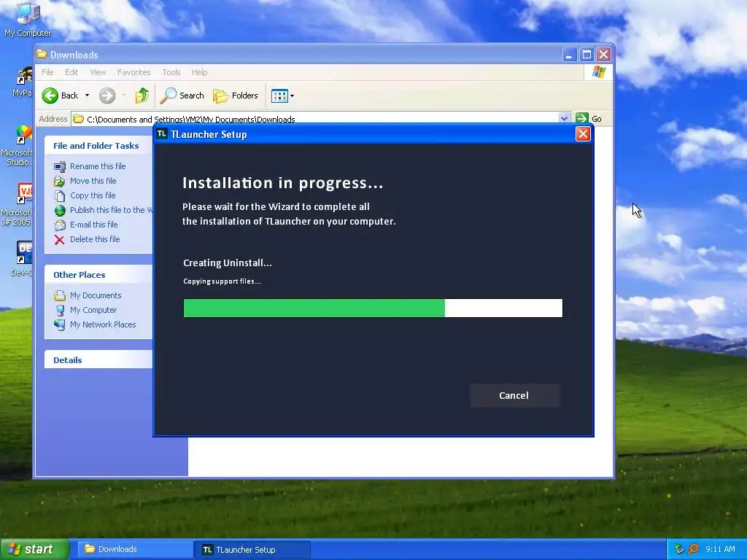The width and height of the screenshot is (747, 560).
Task: Click Publish this file to the Web
Action: pyautogui.click(x=112, y=210)
